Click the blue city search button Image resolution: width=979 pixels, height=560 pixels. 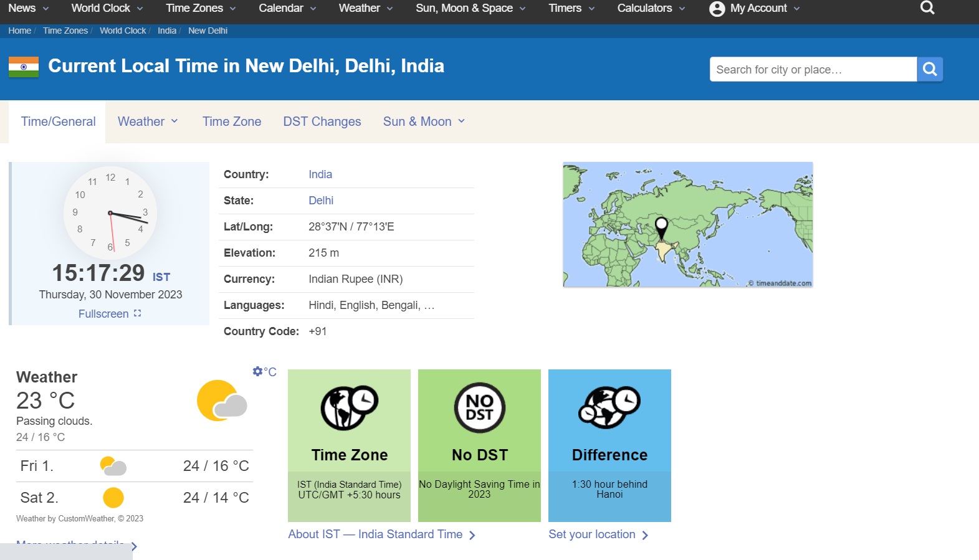[929, 69]
